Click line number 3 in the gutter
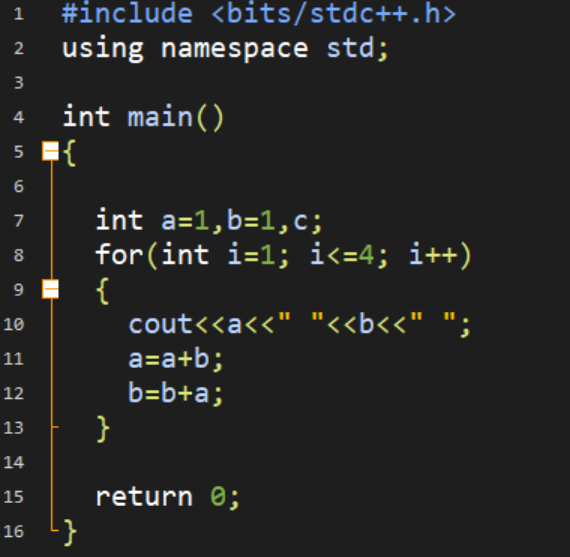570x557 pixels. 19,83
